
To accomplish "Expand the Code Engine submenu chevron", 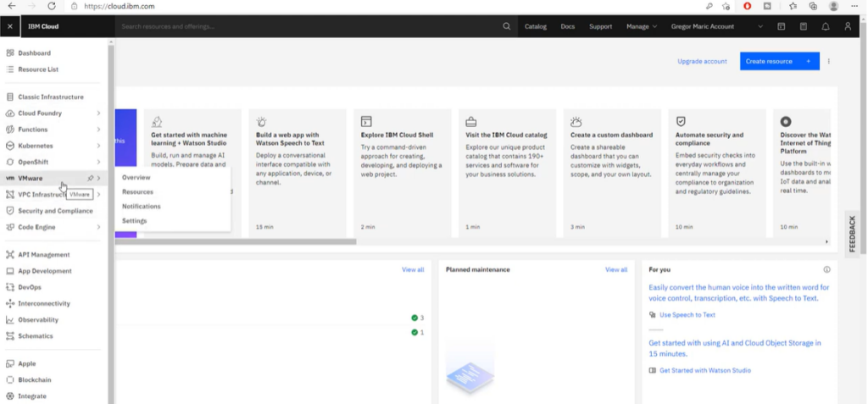I will [98, 227].
